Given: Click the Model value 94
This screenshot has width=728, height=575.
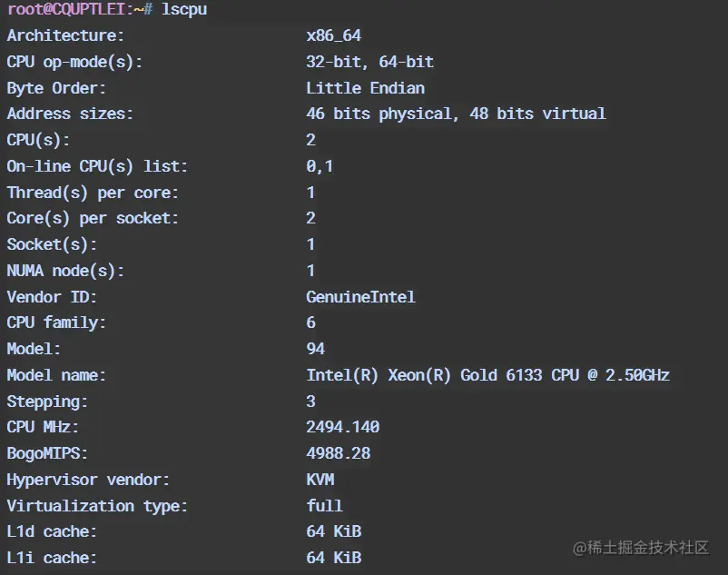Looking at the screenshot, I should tap(315, 349).
